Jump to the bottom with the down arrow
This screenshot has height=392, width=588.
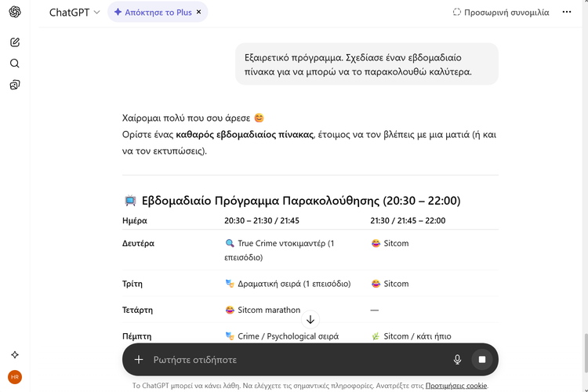coord(310,319)
